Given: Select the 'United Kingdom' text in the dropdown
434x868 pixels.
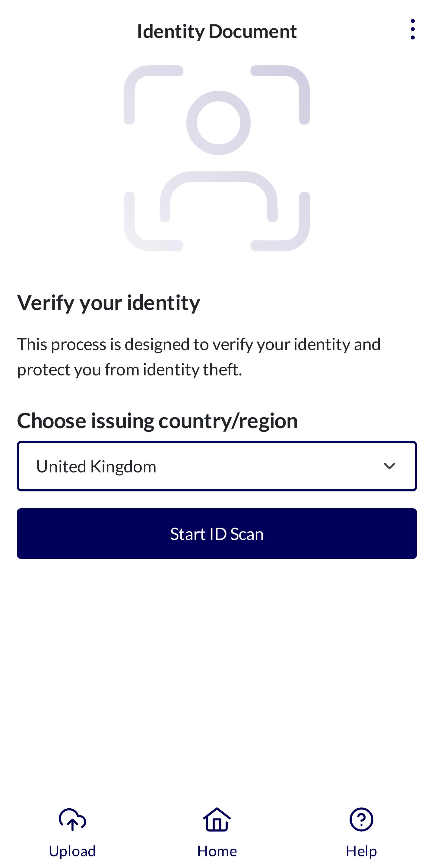Looking at the screenshot, I should [x=96, y=467].
